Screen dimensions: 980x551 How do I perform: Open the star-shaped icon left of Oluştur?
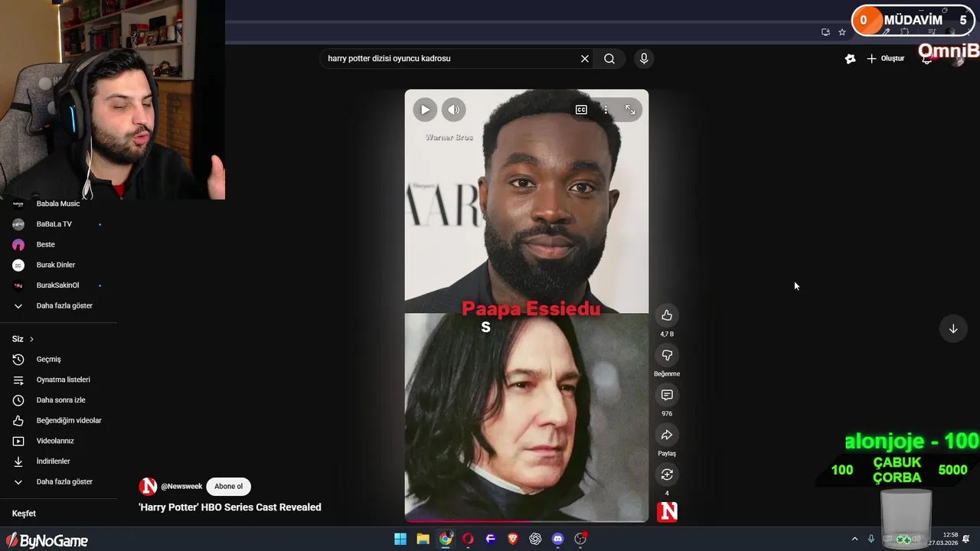[x=850, y=58]
